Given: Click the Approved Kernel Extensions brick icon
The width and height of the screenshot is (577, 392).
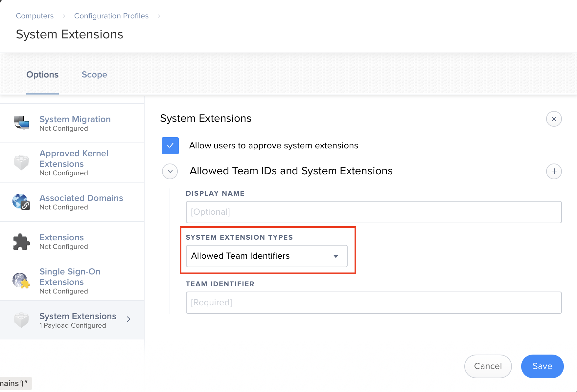Looking at the screenshot, I should tap(21, 163).
